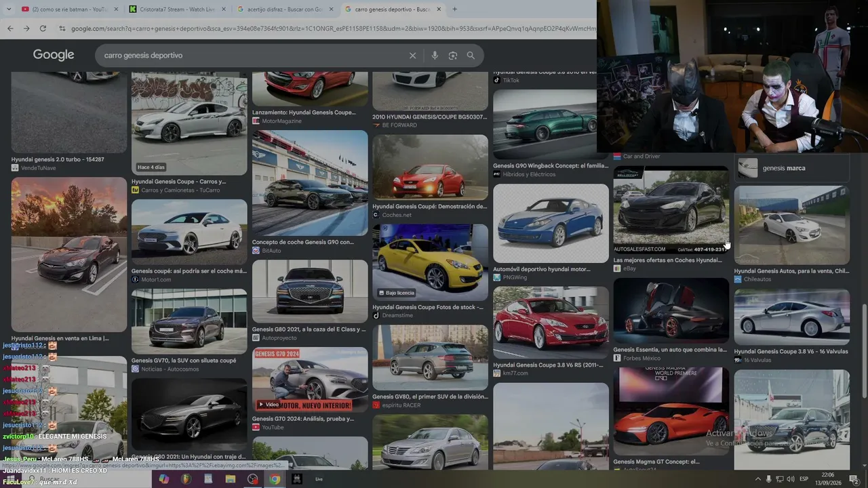Open Google Lens image search icon

coord(453,56)
